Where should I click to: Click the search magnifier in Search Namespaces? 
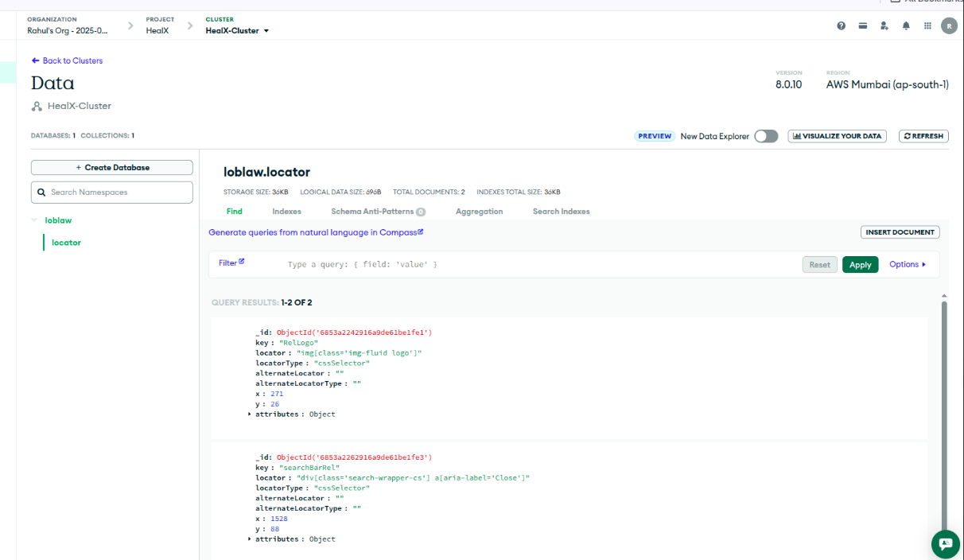click(x=42, y=192)
